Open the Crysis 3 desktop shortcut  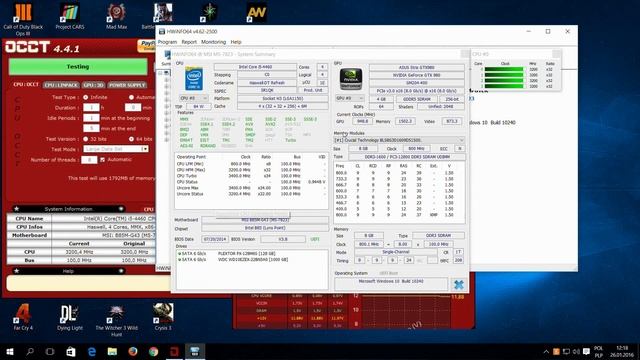tap(163, 317)
